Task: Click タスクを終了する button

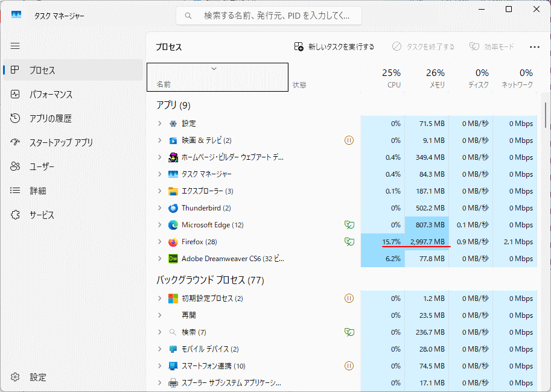Action: point(424,46)
